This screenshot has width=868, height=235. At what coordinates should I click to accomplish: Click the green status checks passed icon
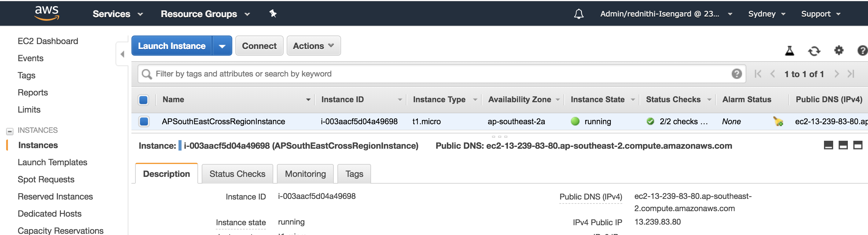tap(650, 121)
